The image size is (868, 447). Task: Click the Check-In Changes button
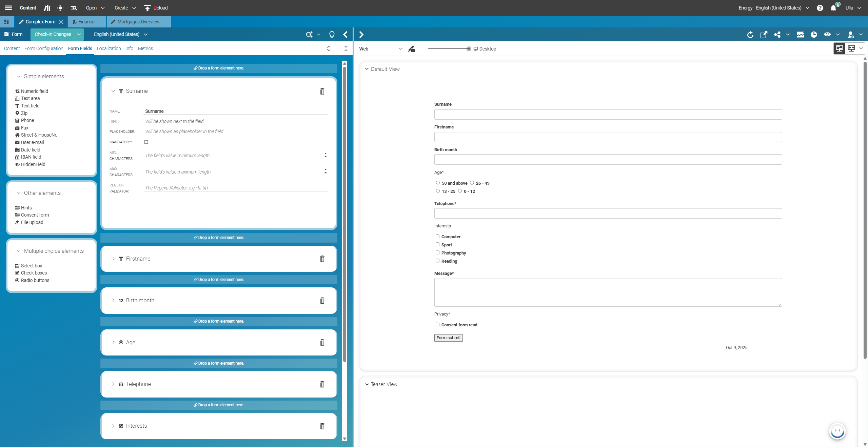point(53,34)
